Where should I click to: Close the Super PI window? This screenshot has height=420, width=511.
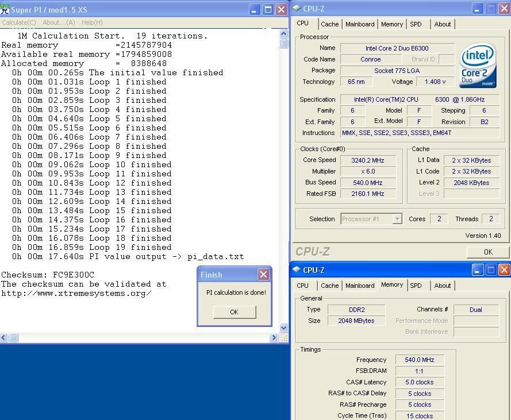point(281,9)
